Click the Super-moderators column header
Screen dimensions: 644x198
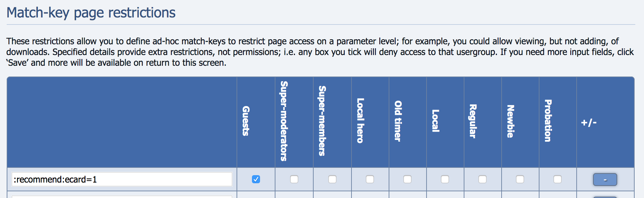284,121
